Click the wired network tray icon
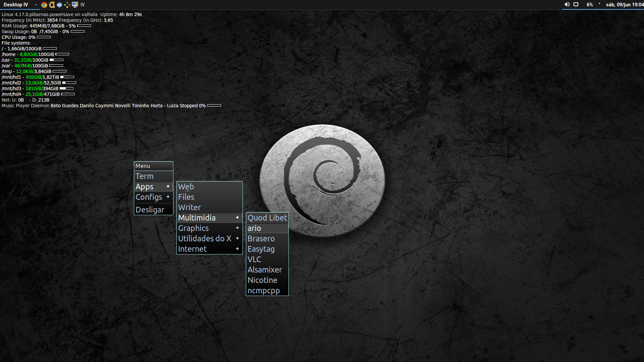 pos(576,5)
